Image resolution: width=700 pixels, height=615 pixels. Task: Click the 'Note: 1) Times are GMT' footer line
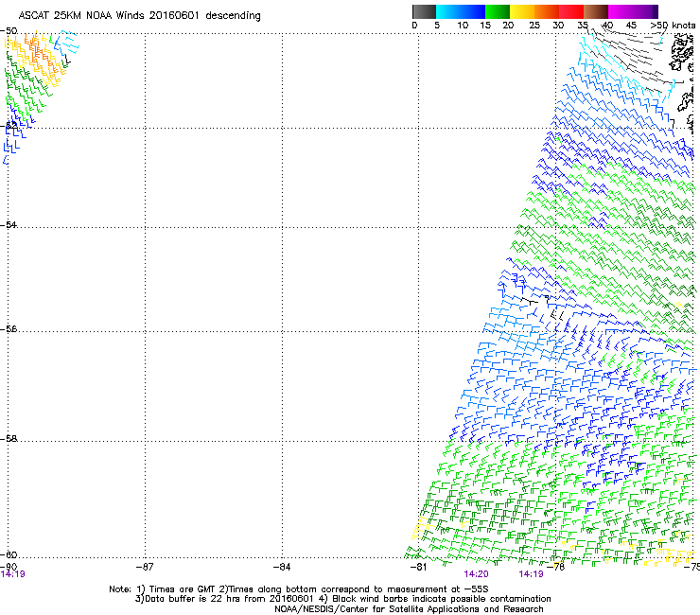pyautogui.click(x=299, y=589)
